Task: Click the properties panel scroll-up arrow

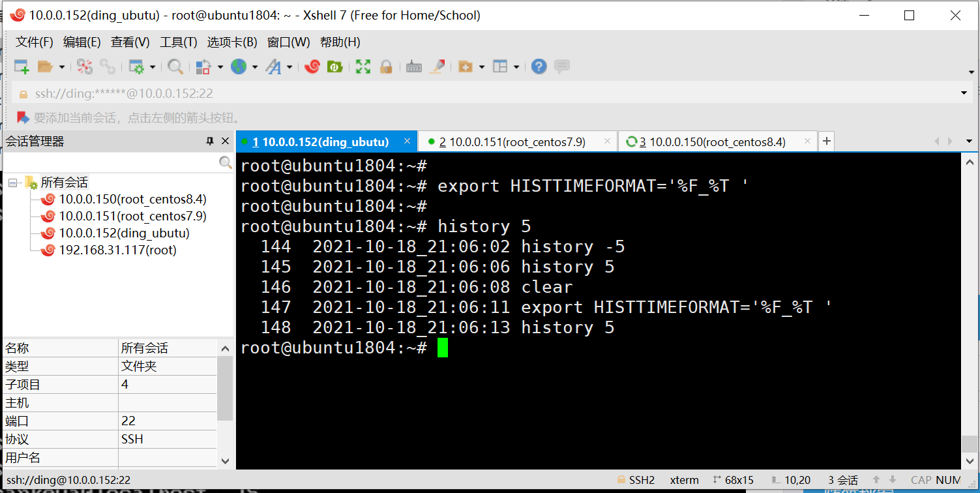Action: (225, 348)
